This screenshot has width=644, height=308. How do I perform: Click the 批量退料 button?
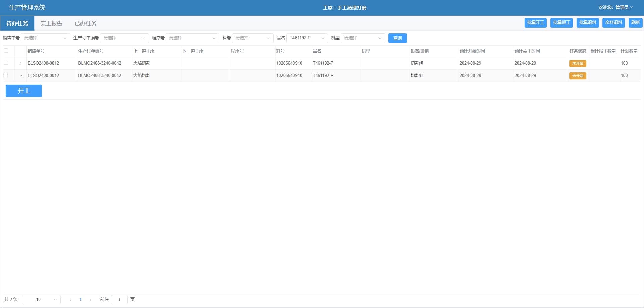(x=588, y=23)
